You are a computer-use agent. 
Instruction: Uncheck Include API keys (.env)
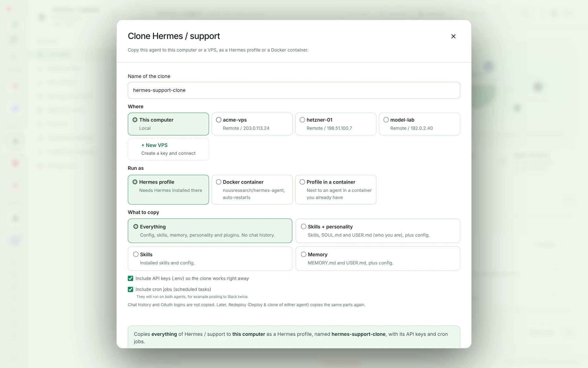(130, 278)
